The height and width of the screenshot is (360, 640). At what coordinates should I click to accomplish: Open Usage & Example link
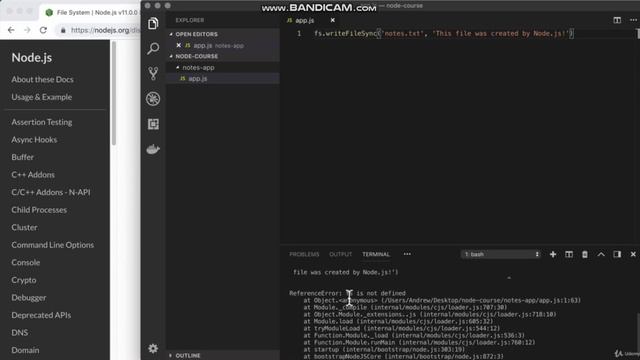pos(42,97)
